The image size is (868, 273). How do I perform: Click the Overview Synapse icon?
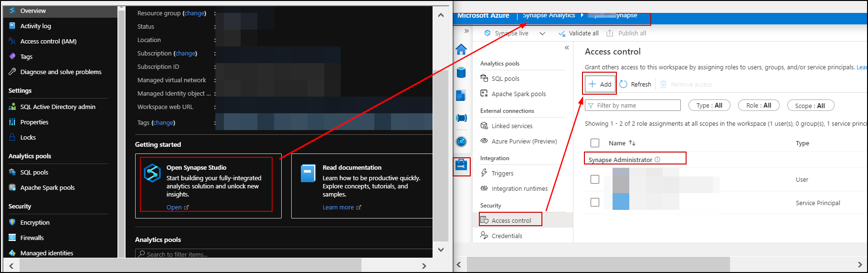(x=12, y=11)
